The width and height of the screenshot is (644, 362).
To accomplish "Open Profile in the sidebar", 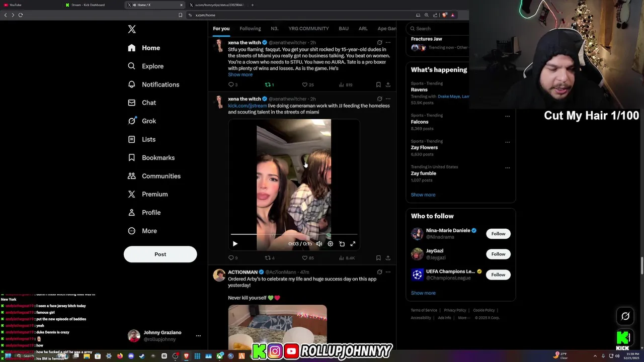I will point(144,212).
